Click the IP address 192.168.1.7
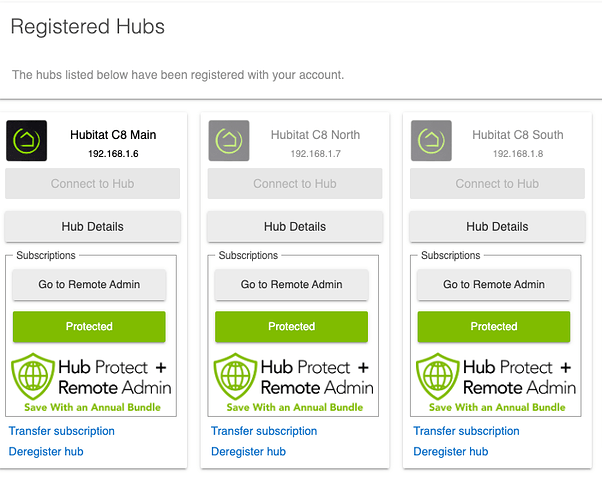The height and width of the screenshot is (500, 602). (316, 154)
